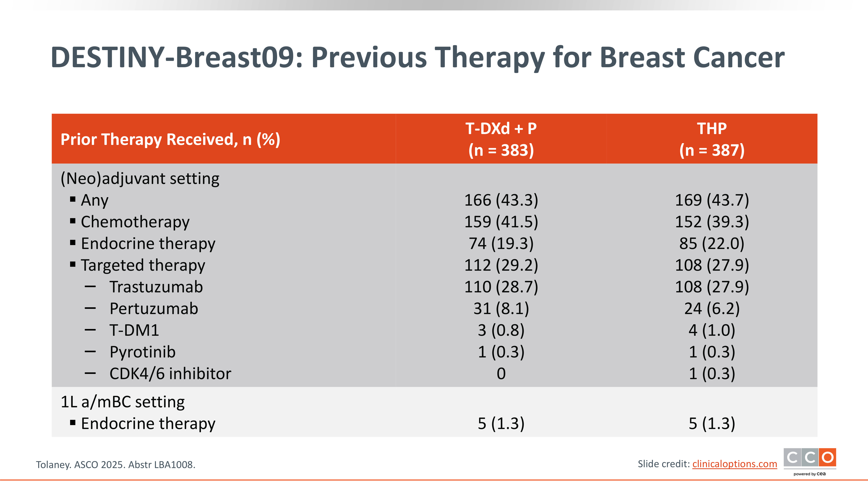This screenshot has width=868, height=488.
Task: Select the Prior Therapy Received header
Action: coord(170,139)
